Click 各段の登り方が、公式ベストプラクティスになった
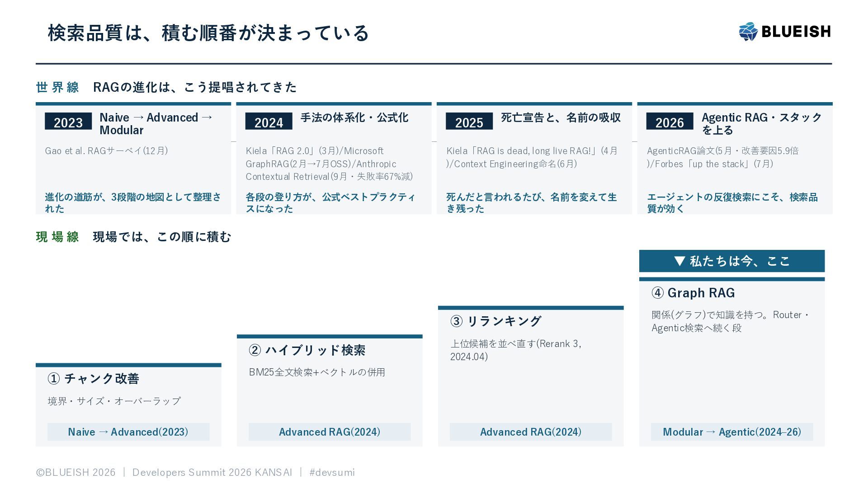868x488 pixels. tap(330, 203)
